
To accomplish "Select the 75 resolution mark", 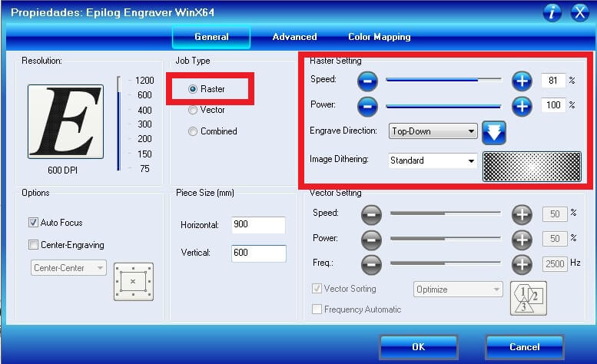I will pyautogui.click(x=144, y=168).
